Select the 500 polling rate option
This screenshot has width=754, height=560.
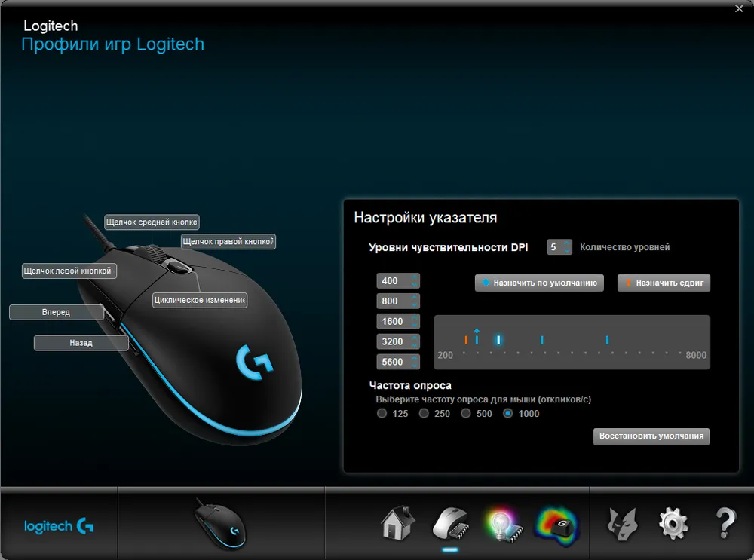(x=465, y=413)
